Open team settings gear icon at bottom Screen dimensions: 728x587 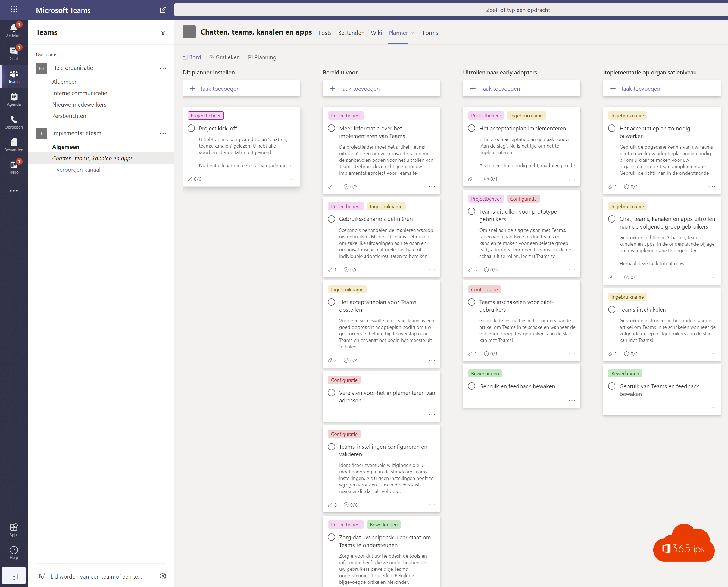163,576
